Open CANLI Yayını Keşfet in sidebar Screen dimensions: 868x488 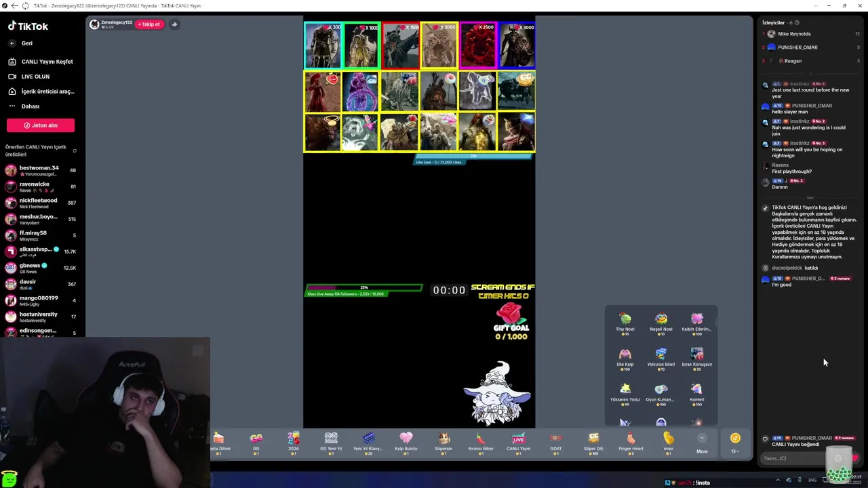click(41, 62)
